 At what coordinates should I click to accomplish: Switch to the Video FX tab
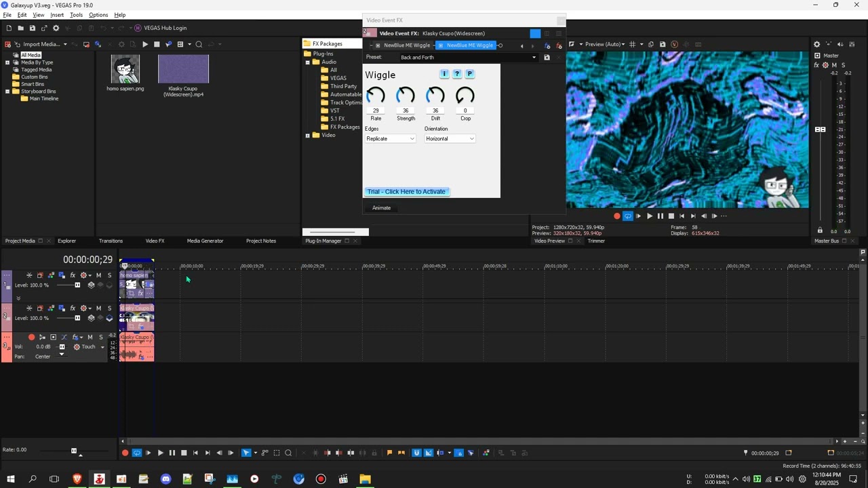[x=155, y=241]
